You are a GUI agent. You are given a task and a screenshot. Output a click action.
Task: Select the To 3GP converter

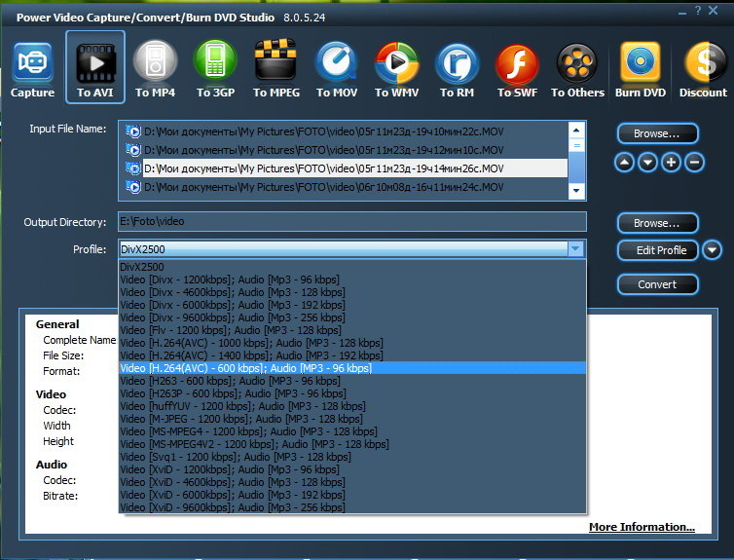[215, 69]
